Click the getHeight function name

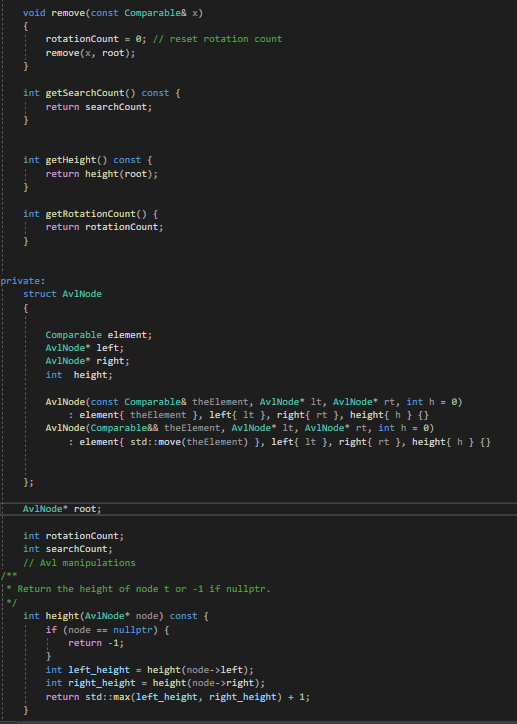71,160
